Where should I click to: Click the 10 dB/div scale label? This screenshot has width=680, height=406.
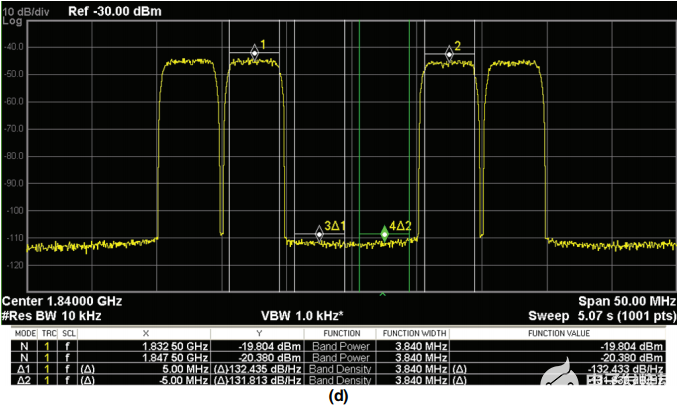pyautogui.click(x=26, y=11)
